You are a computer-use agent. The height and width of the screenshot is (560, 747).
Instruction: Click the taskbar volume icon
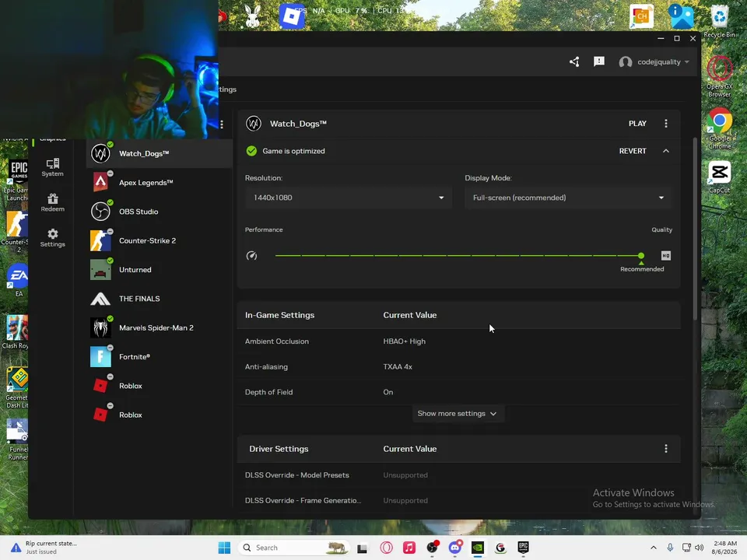pos(699,548)
